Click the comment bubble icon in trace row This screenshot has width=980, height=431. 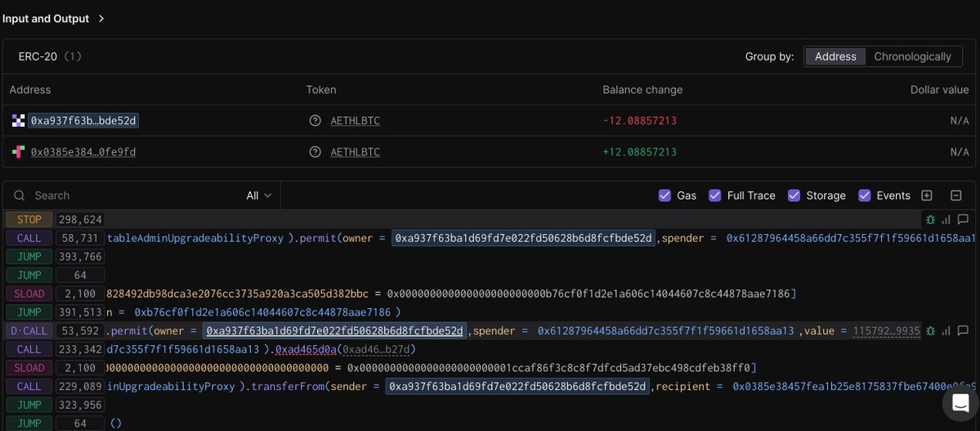963,219
